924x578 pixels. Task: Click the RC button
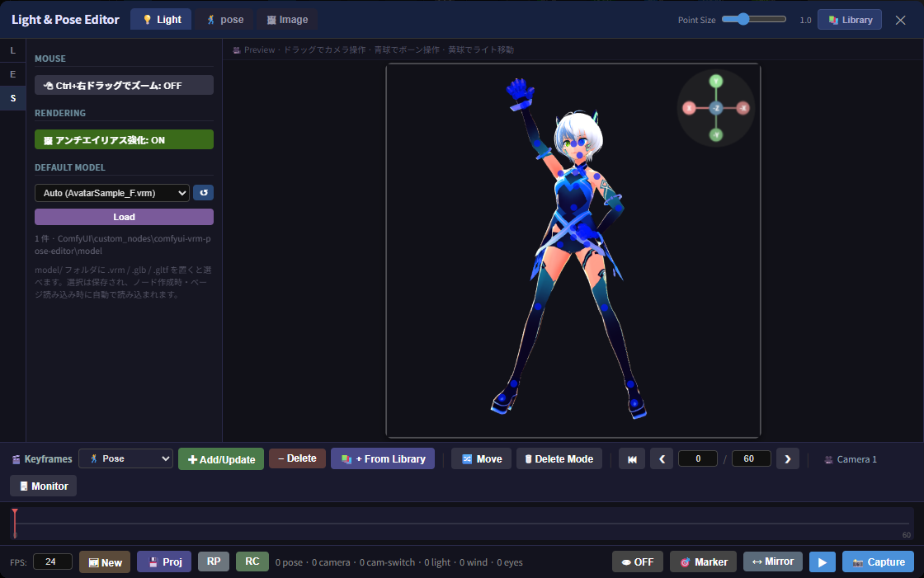pos(252,562)
